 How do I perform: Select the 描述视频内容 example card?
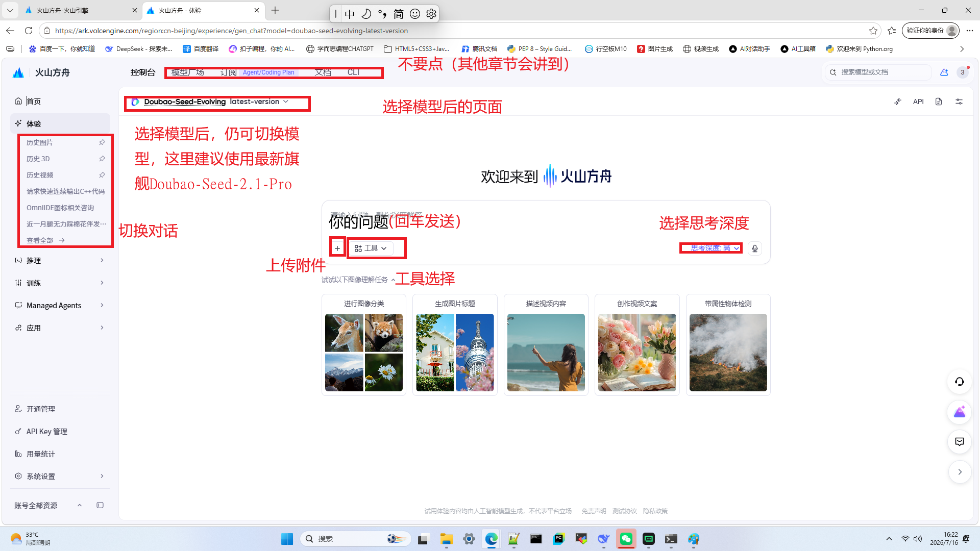click(x=546, y=345)
